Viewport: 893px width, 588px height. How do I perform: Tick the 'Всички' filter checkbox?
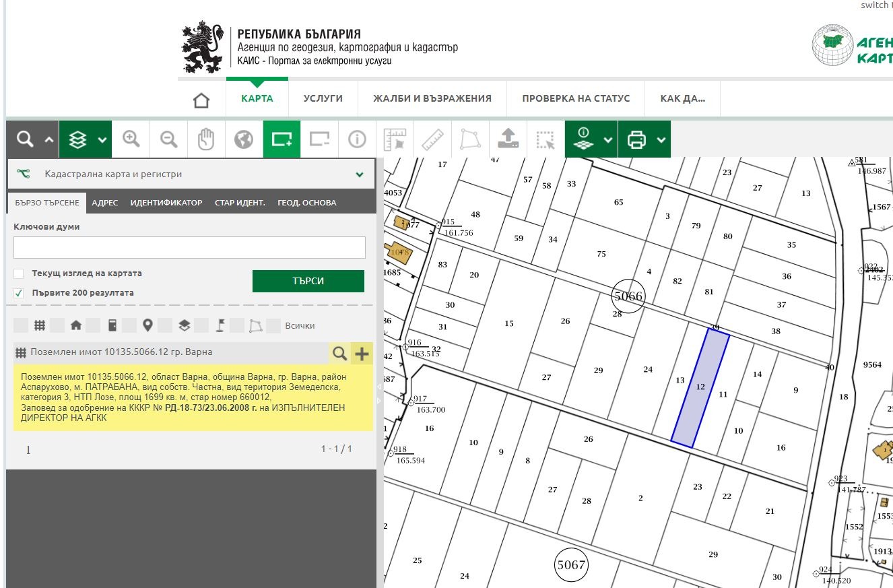coord(273,326)
